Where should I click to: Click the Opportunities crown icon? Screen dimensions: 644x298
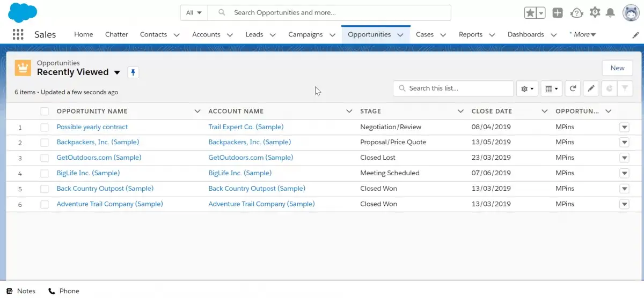(x=23, y=68)
